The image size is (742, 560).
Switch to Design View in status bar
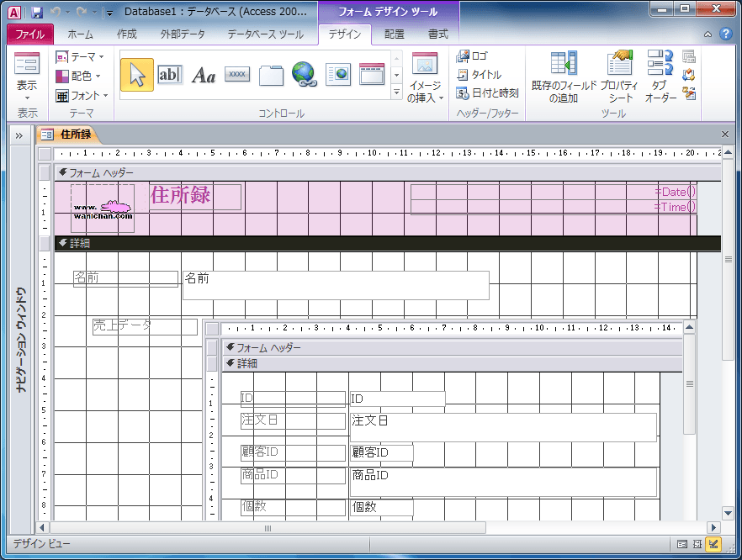tap(713, 544)
